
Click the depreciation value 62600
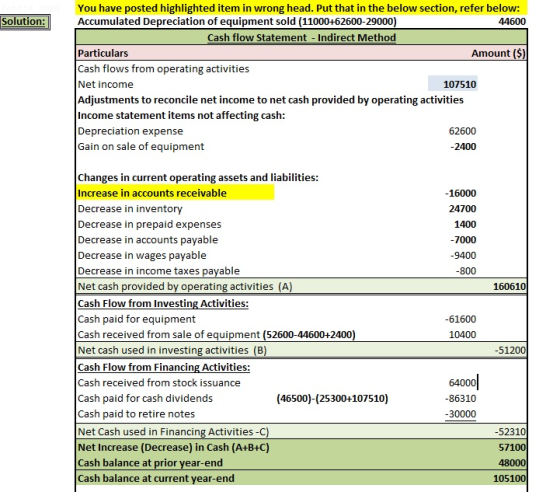(x=462, y=131)
